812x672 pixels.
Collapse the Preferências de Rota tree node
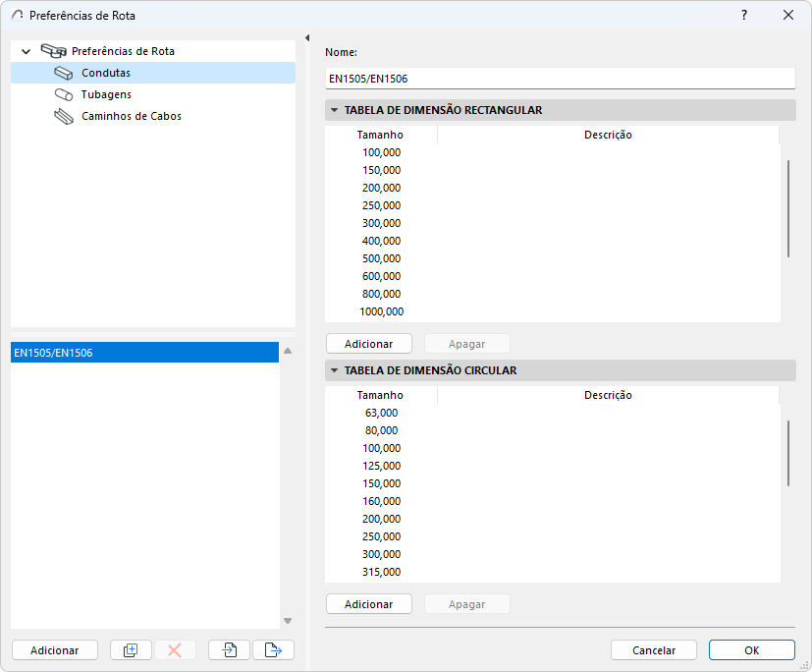[x=27, y=51]
